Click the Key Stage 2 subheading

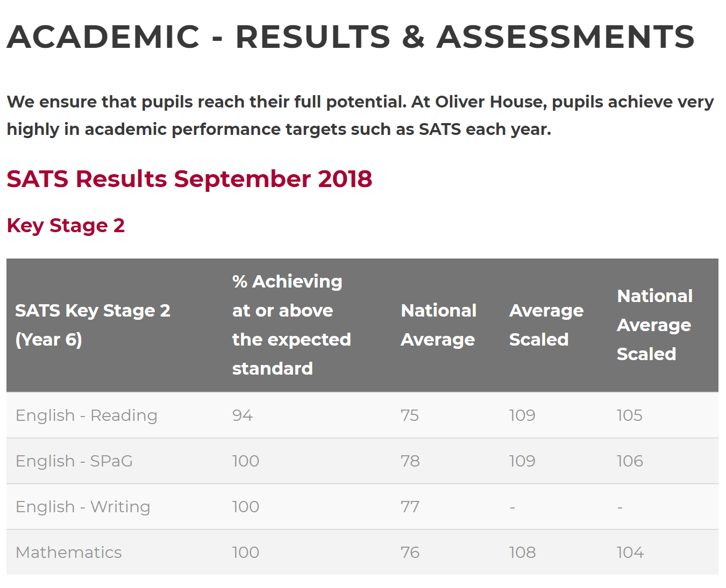(x=66, y=225)
